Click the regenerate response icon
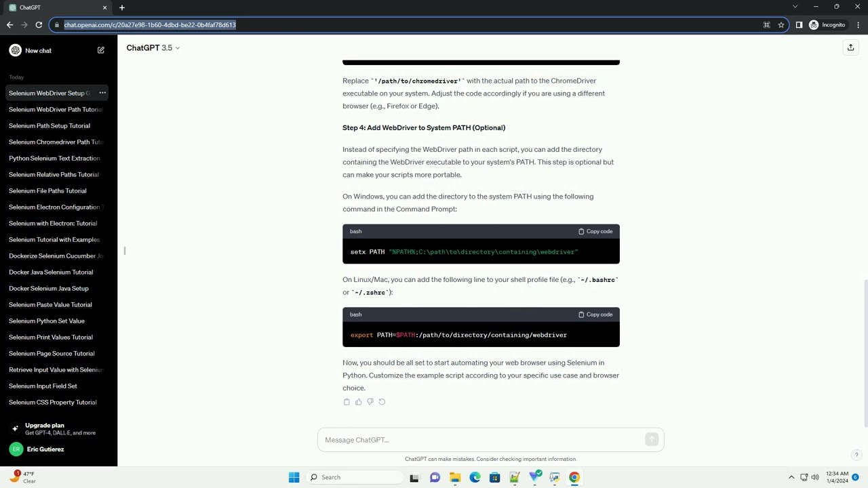 382,402
